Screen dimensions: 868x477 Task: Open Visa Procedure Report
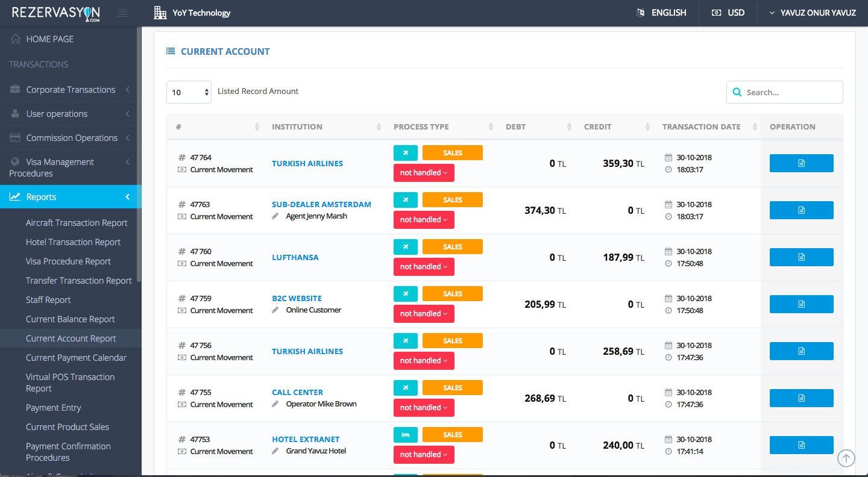point(69,261)
